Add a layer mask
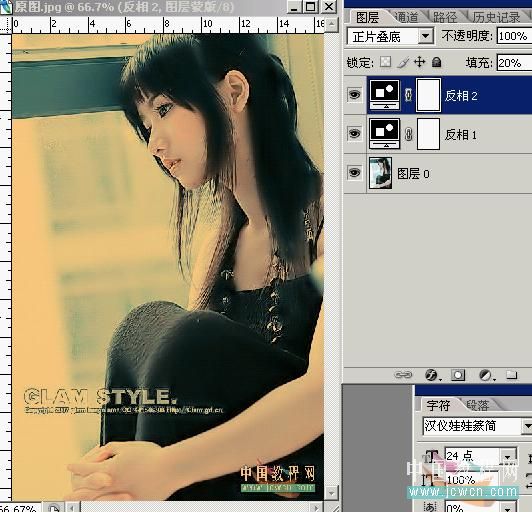Image resolution: width=532 pixels, height=512 pixels. (458, 375)
